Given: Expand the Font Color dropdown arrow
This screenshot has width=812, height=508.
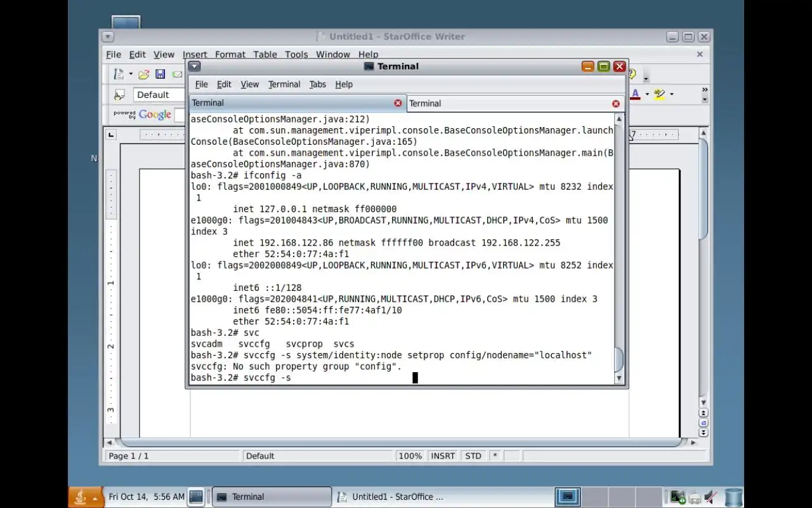Looking at the screenshot, I should 647,95.
